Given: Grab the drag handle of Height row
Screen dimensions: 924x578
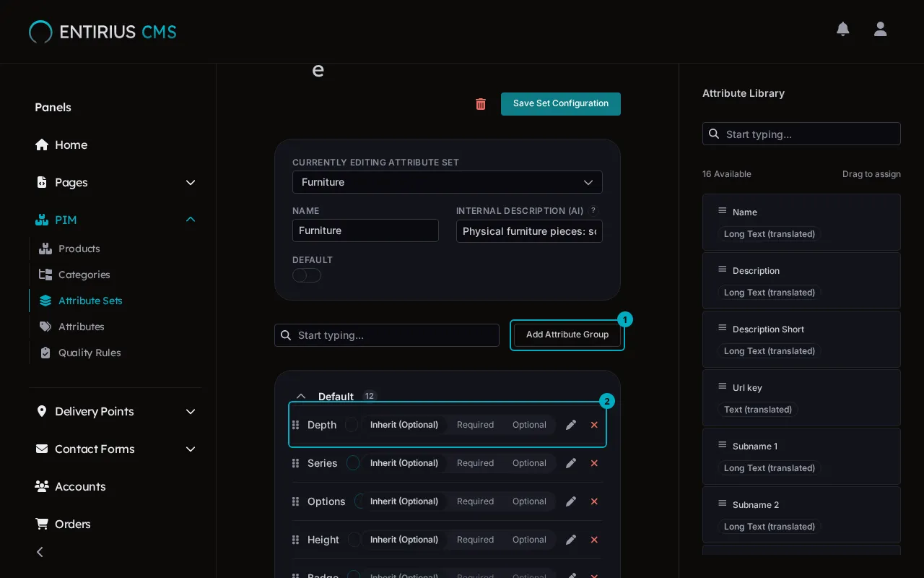Looking at the screenshot, I should (295, 540).
